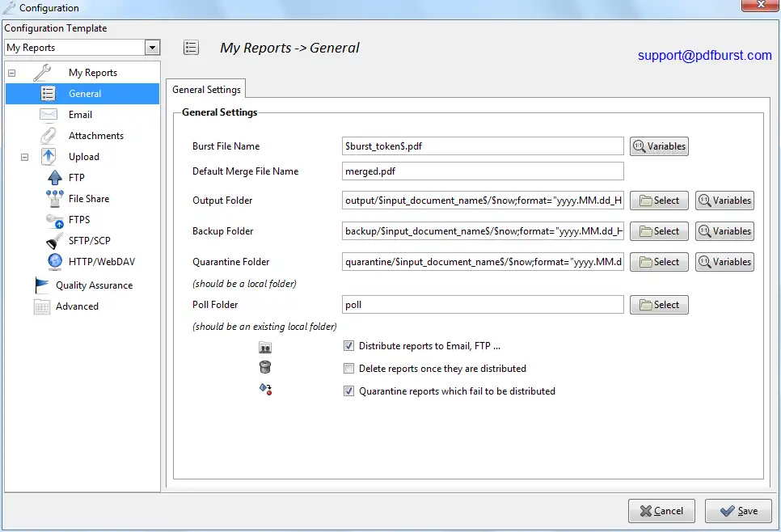Click the FTP upload arrow icon
Viewport: 781px width, 532px height.
[55, 178]
